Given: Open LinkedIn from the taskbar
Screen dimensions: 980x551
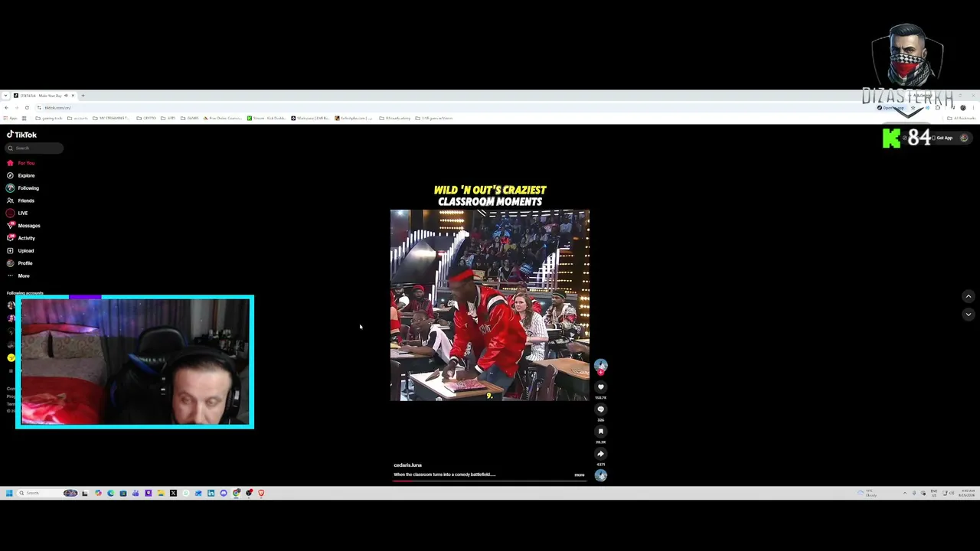Looking at the screenshot, I should click(211, 494).
